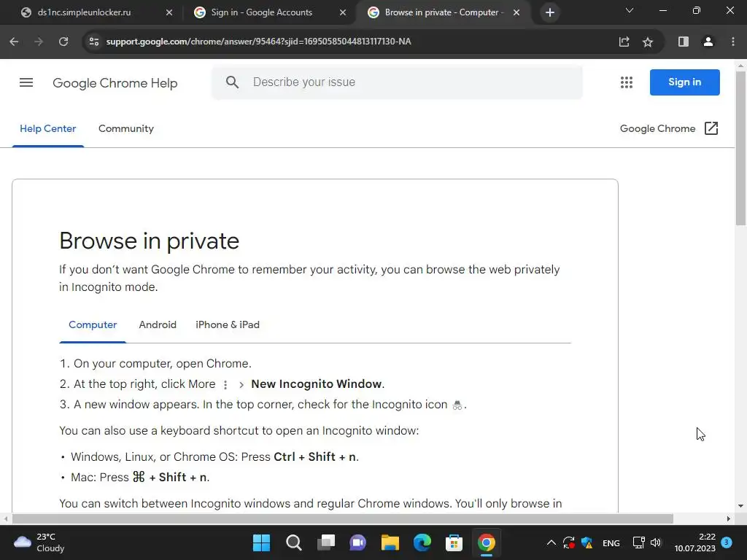This screenshot has width=747, height=560.
Task: Open a new tab
Action: pyautogui.click(x=550, y=12)
